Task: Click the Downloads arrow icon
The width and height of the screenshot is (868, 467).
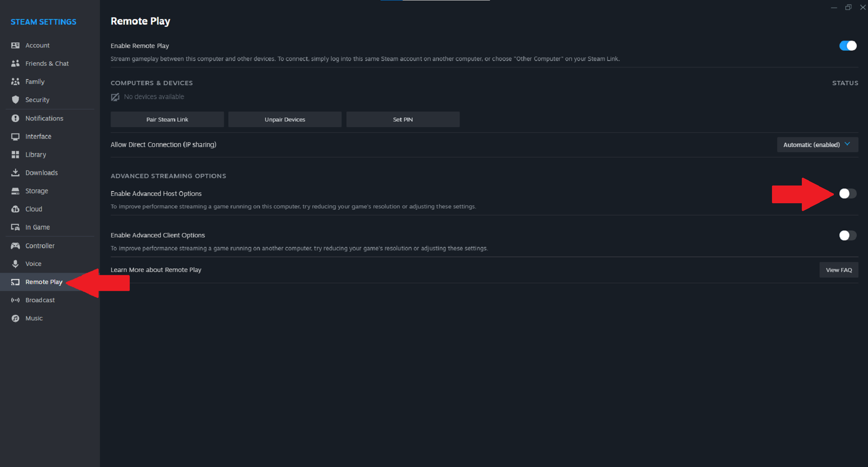Action: [16, 173]
